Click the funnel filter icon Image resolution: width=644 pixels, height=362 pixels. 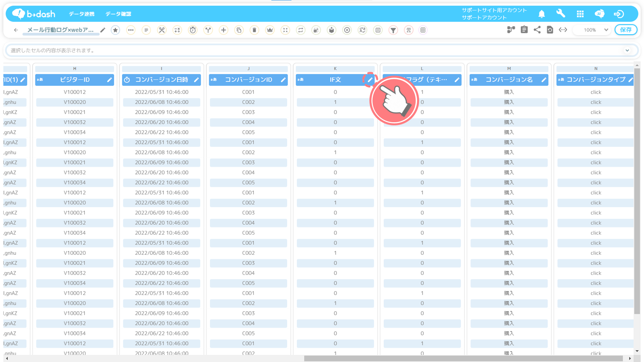click(x=393, y=30)
